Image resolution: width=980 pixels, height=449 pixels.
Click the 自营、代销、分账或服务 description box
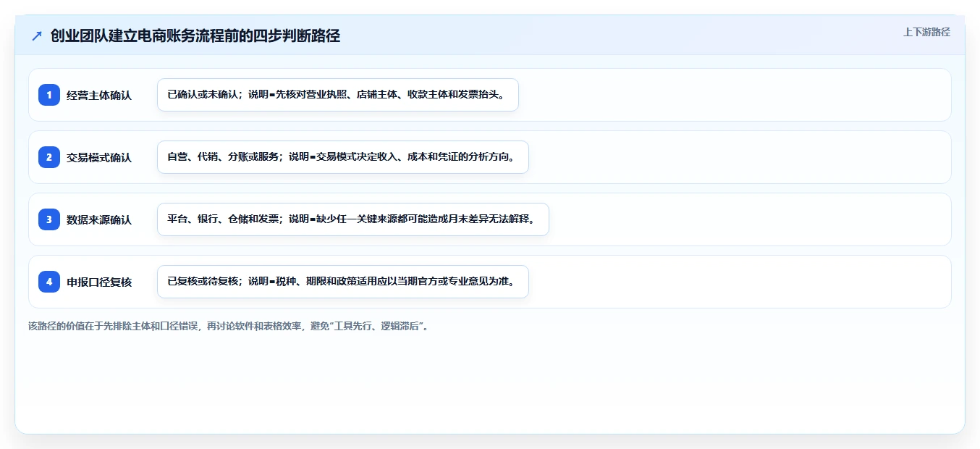pyautogui.click(x=343, y=157)
